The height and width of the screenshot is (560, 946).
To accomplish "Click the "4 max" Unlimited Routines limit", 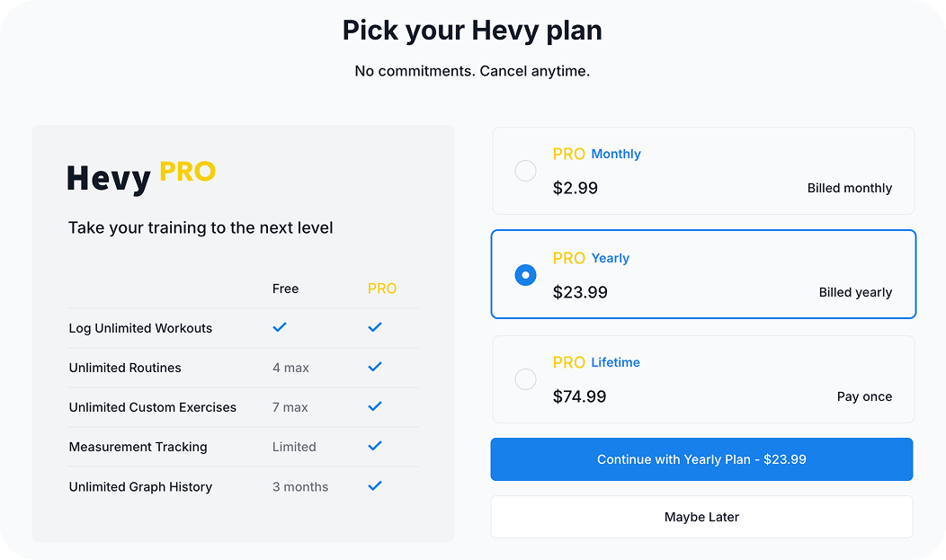I will coord(290,368).
